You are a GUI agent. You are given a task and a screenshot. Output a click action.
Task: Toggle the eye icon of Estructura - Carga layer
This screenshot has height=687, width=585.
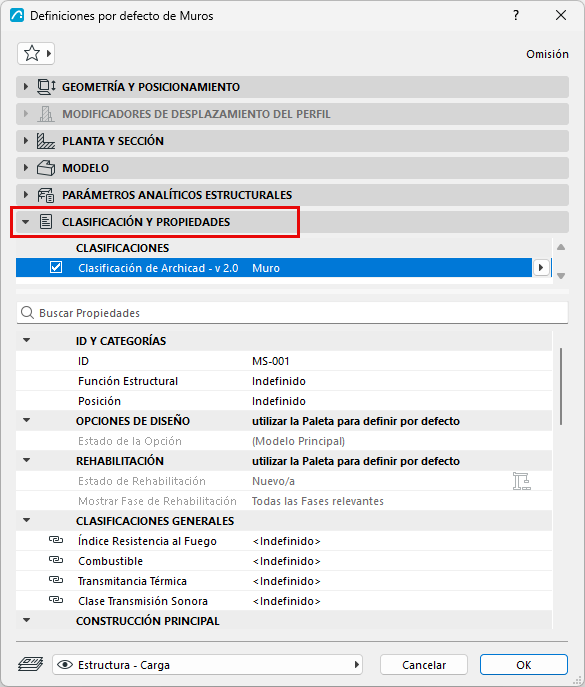coord(65,665)
